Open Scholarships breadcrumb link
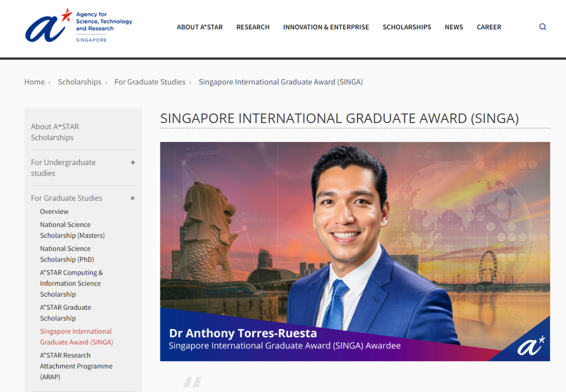The height and width of the screenshot is (392, 566). click(80, 82)
